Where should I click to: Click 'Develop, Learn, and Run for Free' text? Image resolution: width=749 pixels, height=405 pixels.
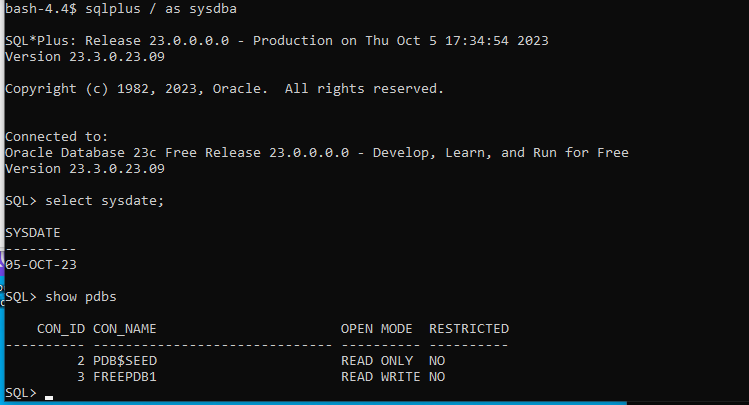(x=501, y=153)
